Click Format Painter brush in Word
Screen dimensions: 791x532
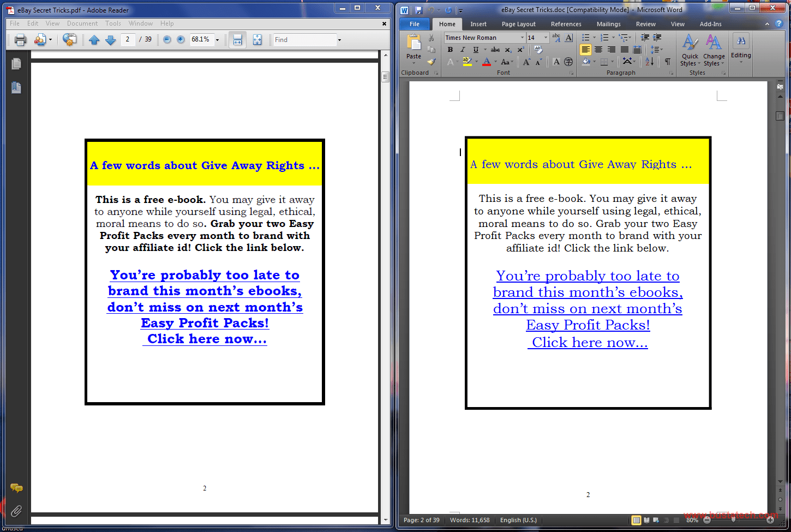coord(431,62)
